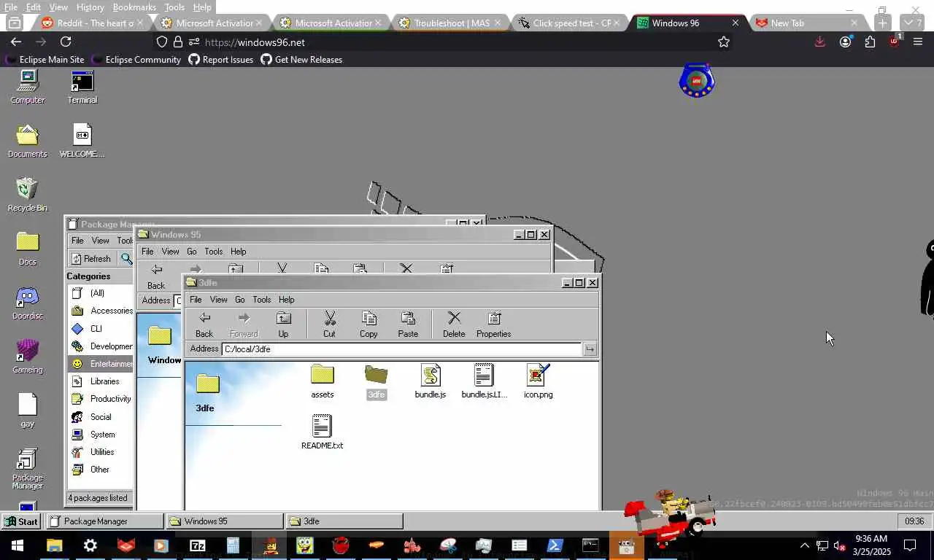Click the 3dfe address field showing C:/local/3dfe

pyautogui.click(x=401, y=349)
